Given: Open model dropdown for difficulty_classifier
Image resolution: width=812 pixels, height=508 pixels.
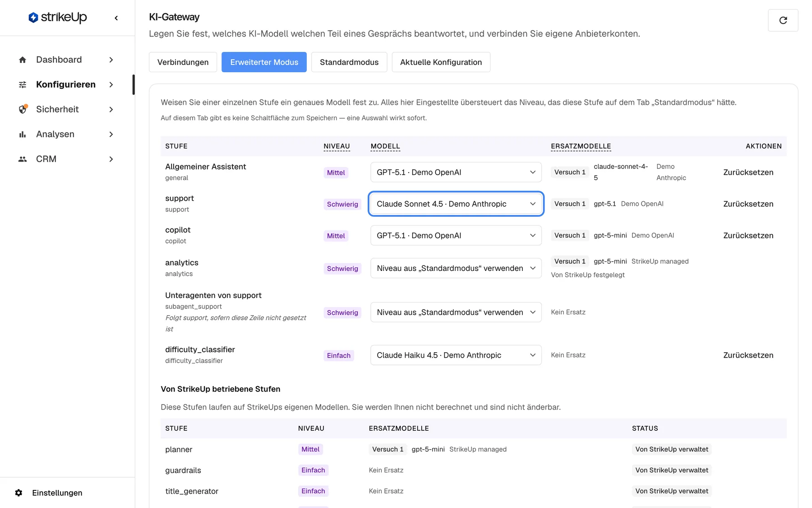Looking at the screenshot, I should pyautogui.click(x=456, y=355).
